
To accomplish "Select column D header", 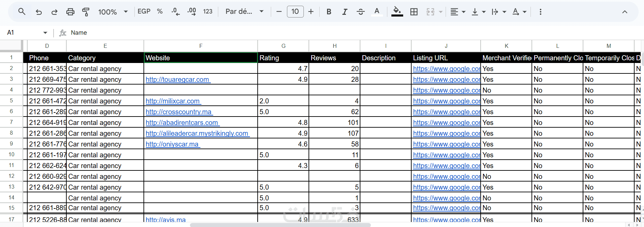I will (47, 46).
